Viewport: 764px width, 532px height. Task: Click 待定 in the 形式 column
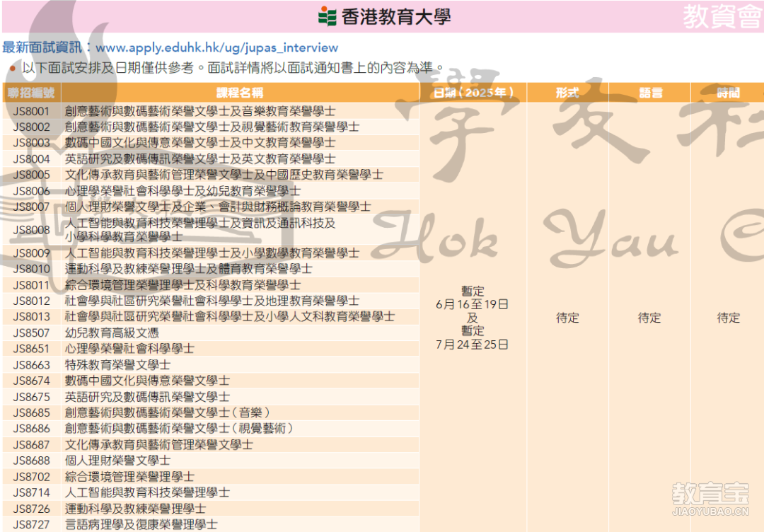click(567, 318)
